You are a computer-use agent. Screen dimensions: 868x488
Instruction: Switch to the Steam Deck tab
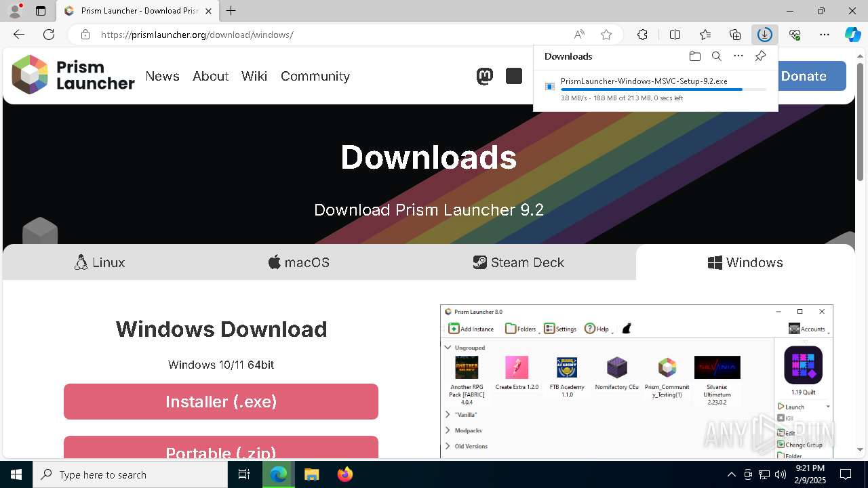[x=518, y=262]
